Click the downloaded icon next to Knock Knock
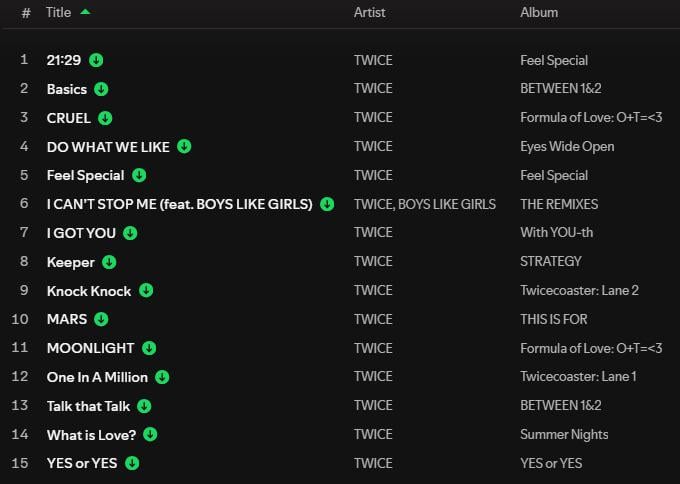 [x=146, y=291]
